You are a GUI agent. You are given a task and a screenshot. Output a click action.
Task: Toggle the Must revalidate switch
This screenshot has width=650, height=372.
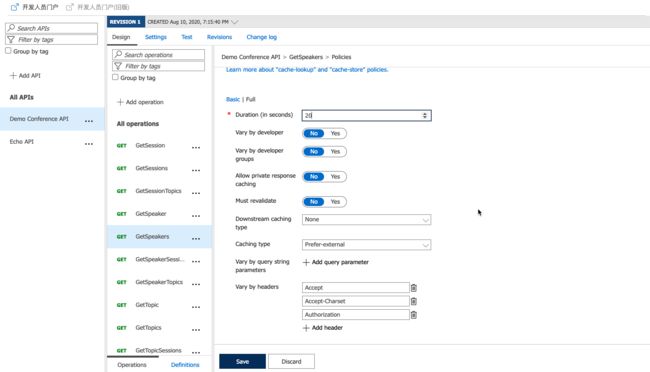pyautogui.click(x=324, y=202)
